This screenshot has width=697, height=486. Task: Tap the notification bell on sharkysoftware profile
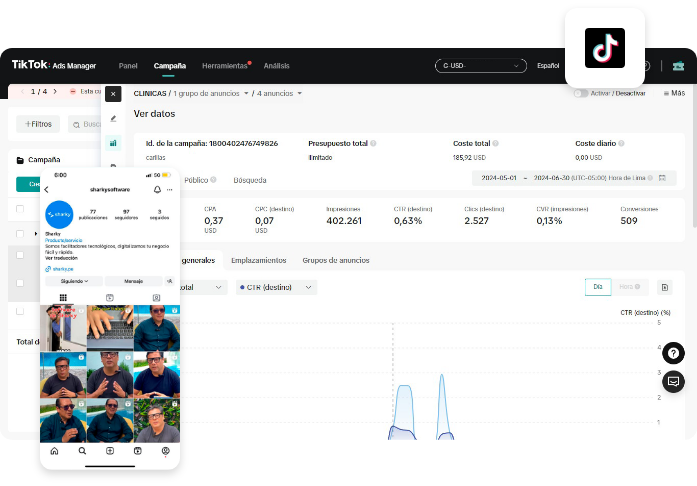(x=157, y=190)
